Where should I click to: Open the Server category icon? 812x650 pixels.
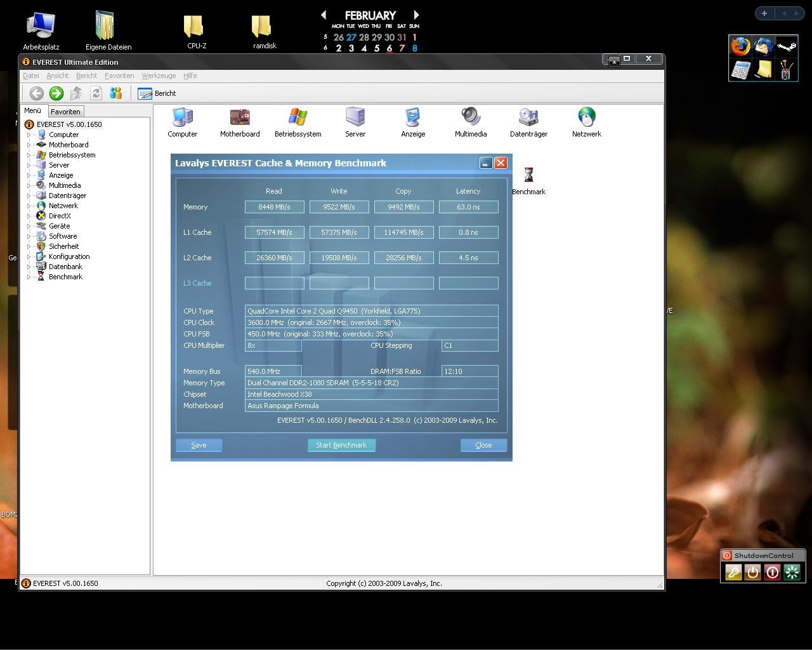pyautogui.click(x=355, y=123)
